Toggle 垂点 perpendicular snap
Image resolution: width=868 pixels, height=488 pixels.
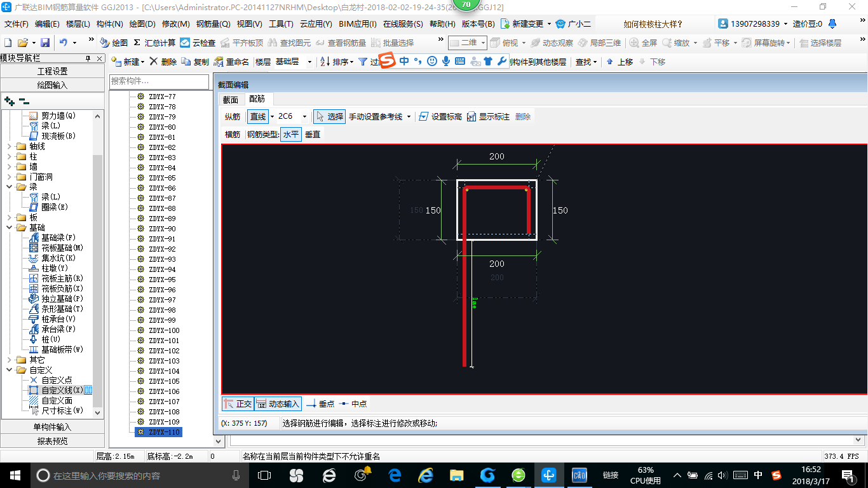click(x=320, y=403)
